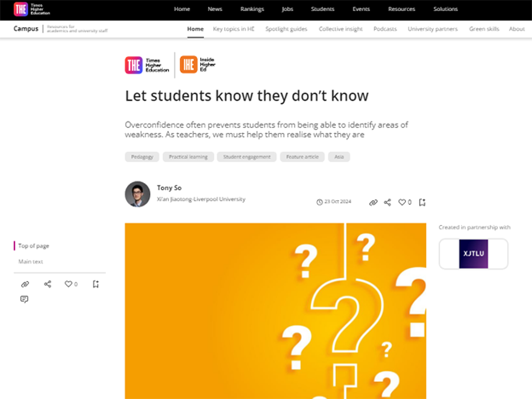Click the THE logo in top bar

pos(20,8)
